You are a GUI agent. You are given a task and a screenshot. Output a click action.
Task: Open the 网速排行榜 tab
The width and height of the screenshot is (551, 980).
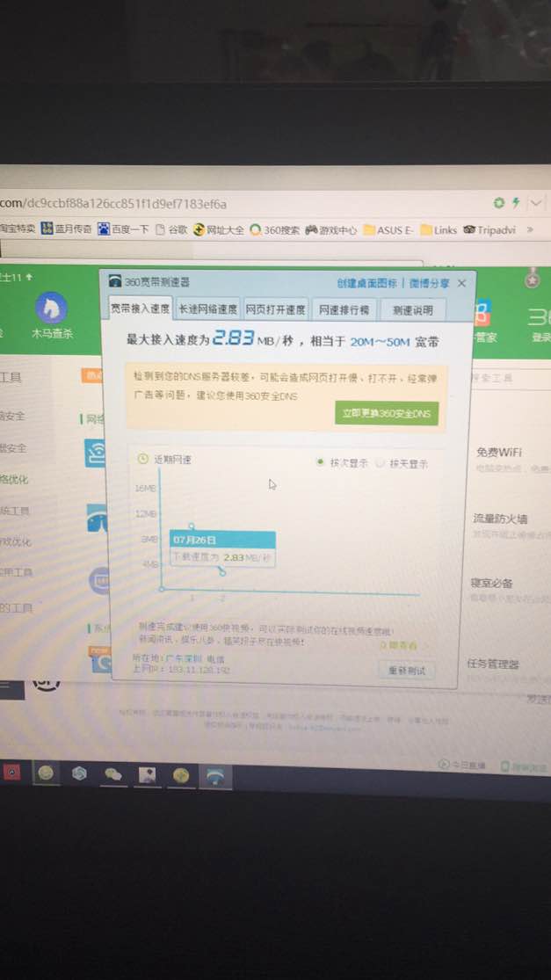point(344,310)
